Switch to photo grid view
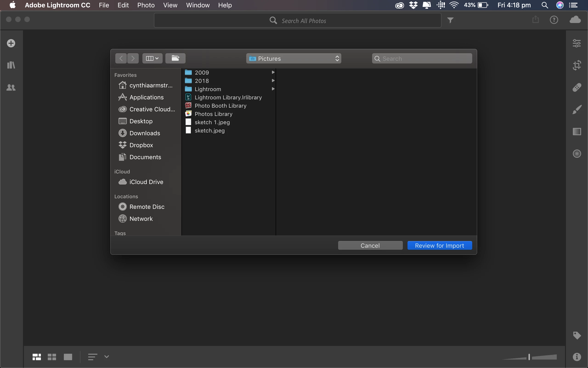The height and width of the screenshot is (368, 588). [x=37, y=357]
